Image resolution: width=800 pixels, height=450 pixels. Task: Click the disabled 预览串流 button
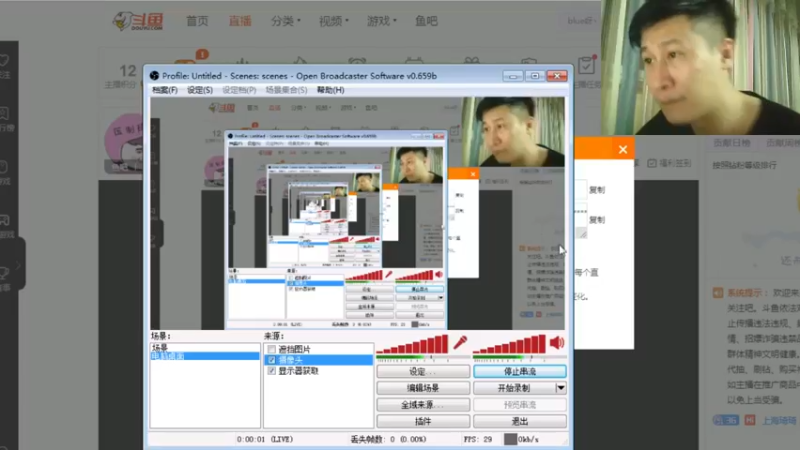click(x=520, y=405)
